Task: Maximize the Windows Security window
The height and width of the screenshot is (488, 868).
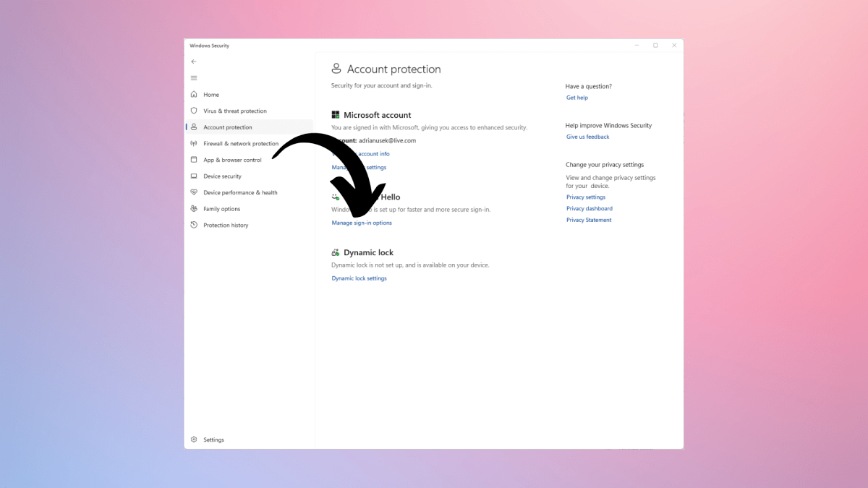Action: point(655,45)
